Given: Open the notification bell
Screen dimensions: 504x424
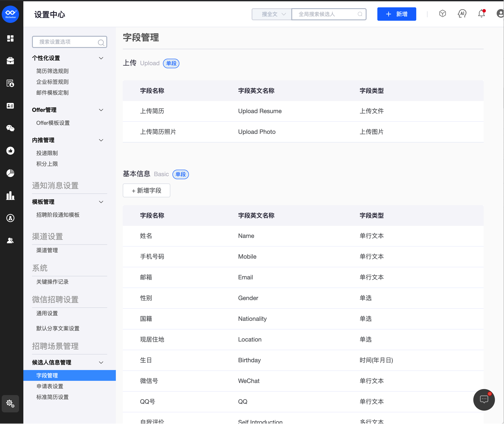Looking at the screenshot, I should (x=481, y=14).
